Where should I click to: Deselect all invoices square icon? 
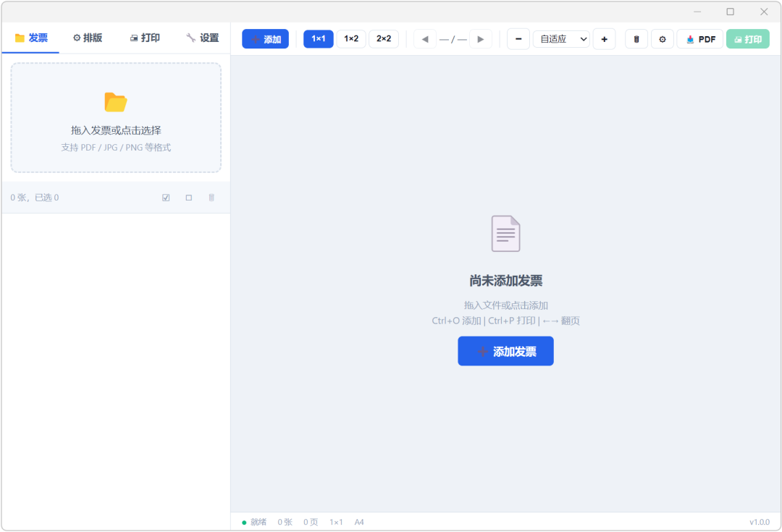coord(188,198)
